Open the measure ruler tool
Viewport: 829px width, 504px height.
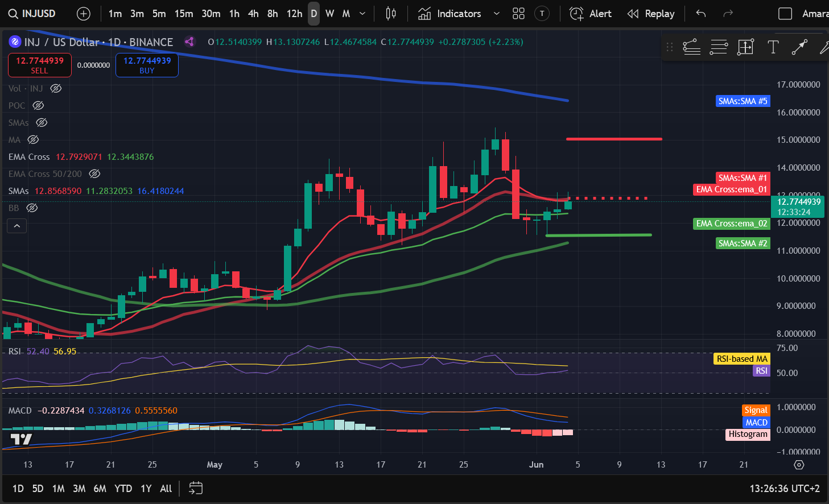click(745, 47)
